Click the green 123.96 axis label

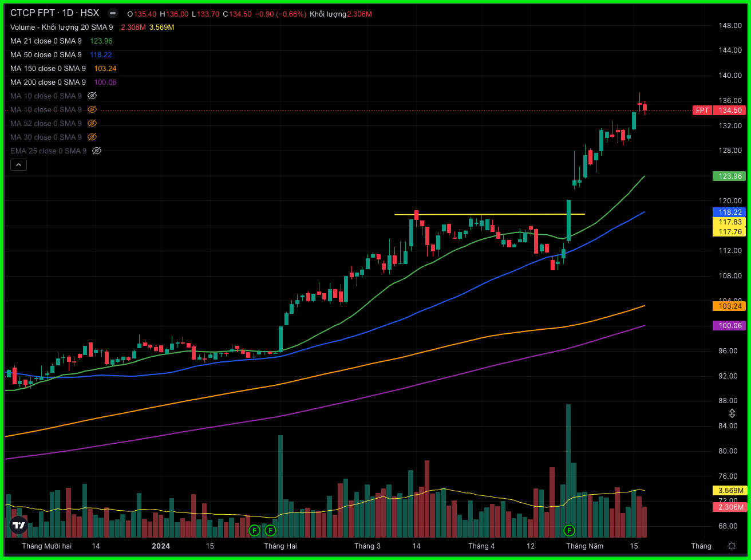coord(729,176)
